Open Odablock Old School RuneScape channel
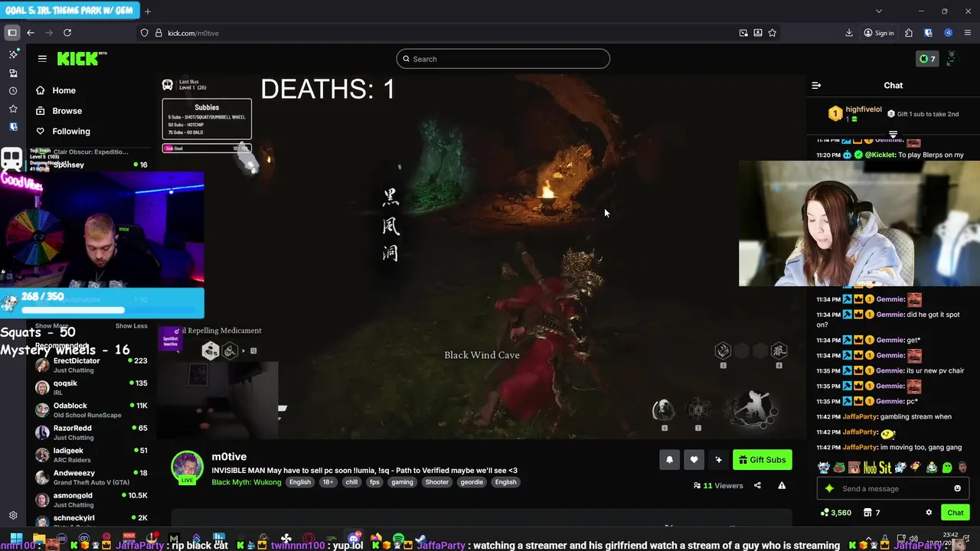 [91, 409]
